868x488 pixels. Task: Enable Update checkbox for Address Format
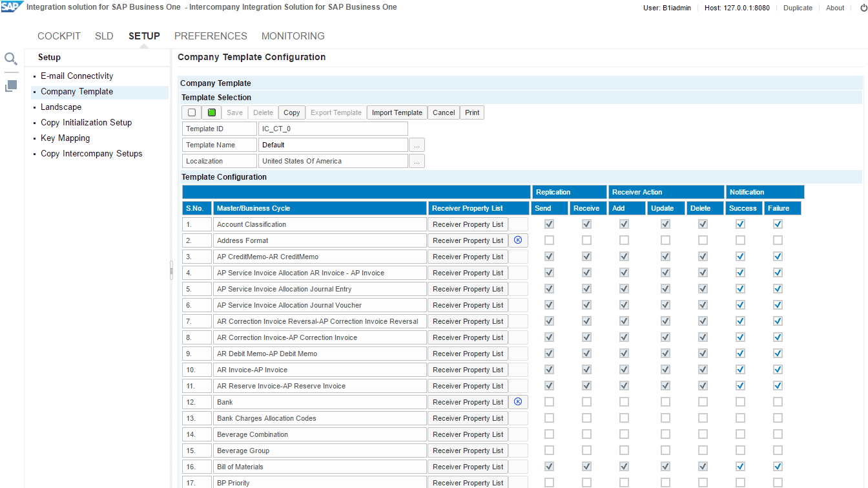click(x=666, y=240)
